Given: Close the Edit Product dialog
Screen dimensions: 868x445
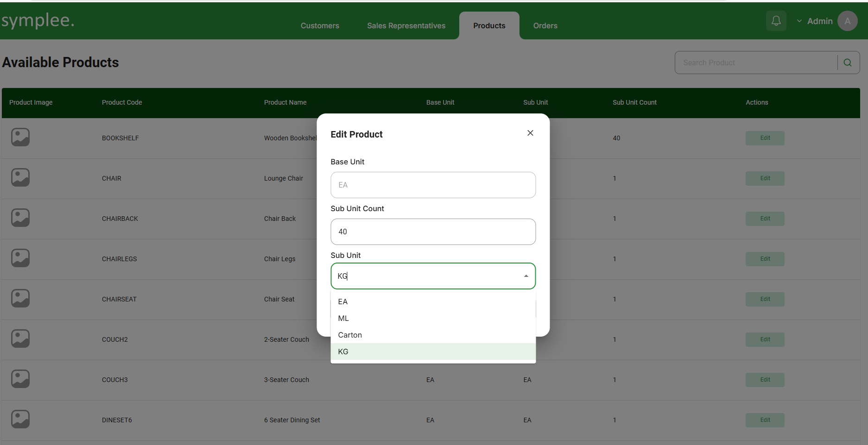Looking at the screenshot, I should [x=530, y=133].
